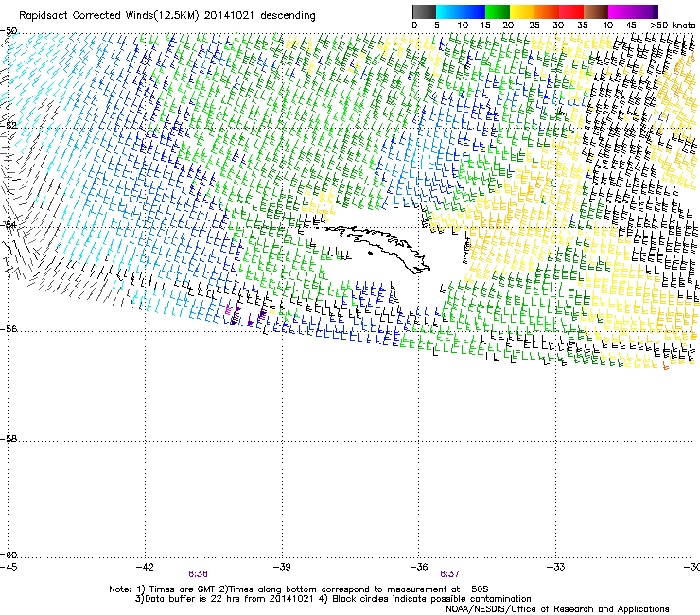Image resolution: width=700 pixels, height=615 pixels.
Task: Click the '-39' longitude label
Action: point(282,567)
